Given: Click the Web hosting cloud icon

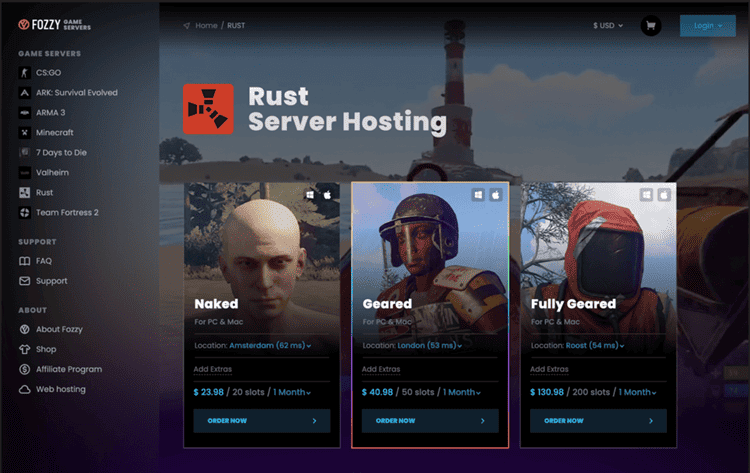Looking at the screenshot, I should point(24,389).
